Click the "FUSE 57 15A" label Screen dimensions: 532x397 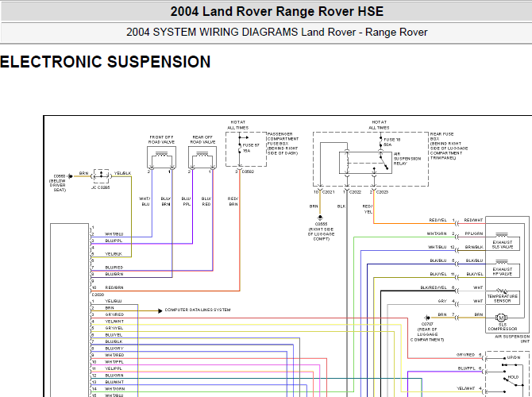tap(251, 148)
